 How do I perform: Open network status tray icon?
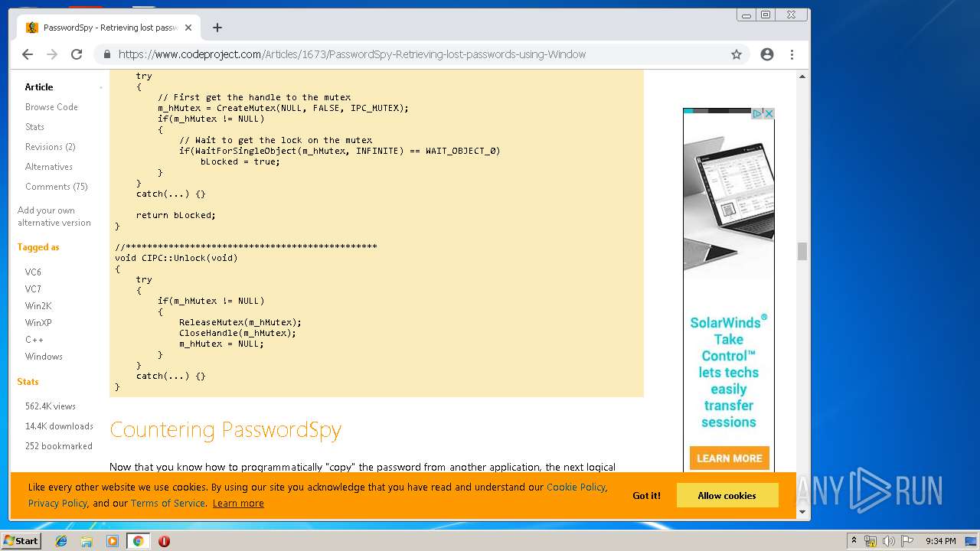(x=871, y=541)
